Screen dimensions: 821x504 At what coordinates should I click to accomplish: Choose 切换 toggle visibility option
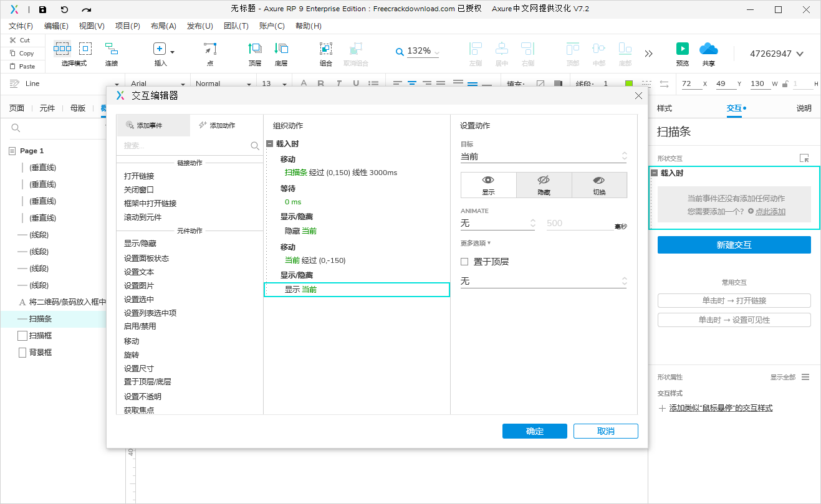pyautogui.click(x=600, y=185)
